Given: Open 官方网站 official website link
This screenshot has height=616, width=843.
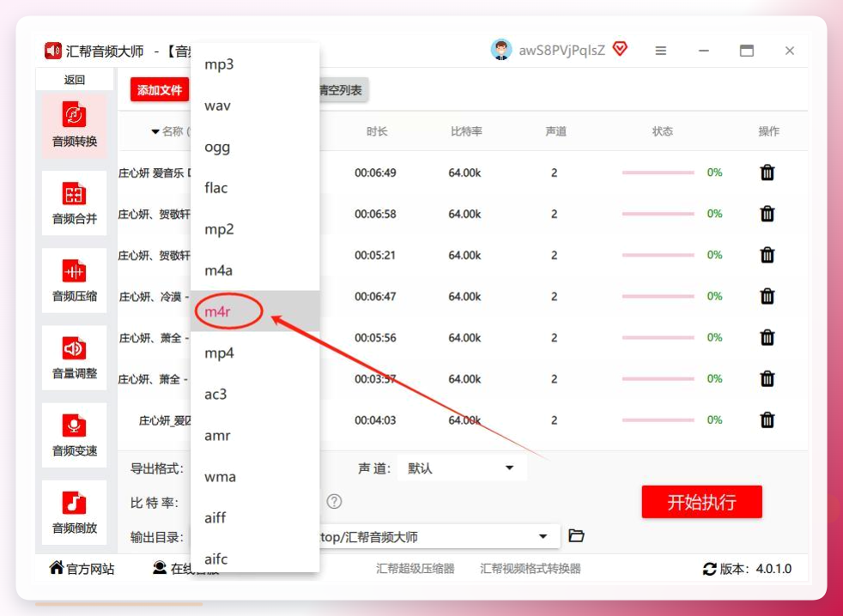Looking at the screenshot, I should click(x=82, y=568).
